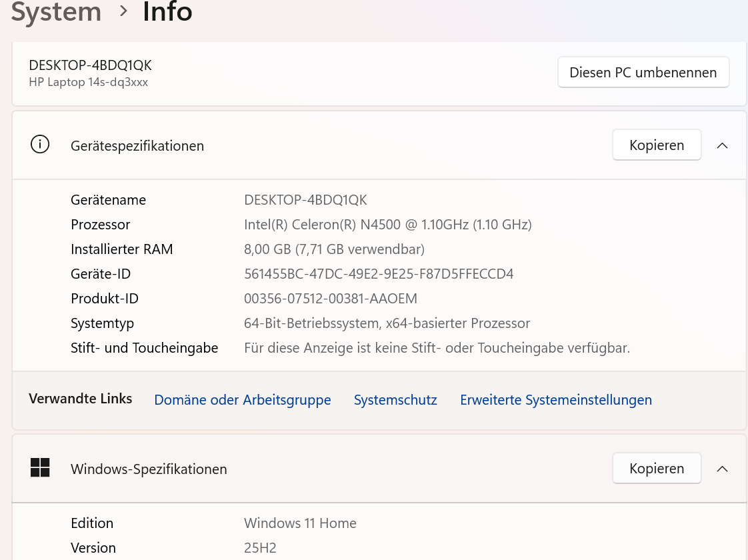
Task: Select the 8,00 GB RAM value
Action: 334,249
